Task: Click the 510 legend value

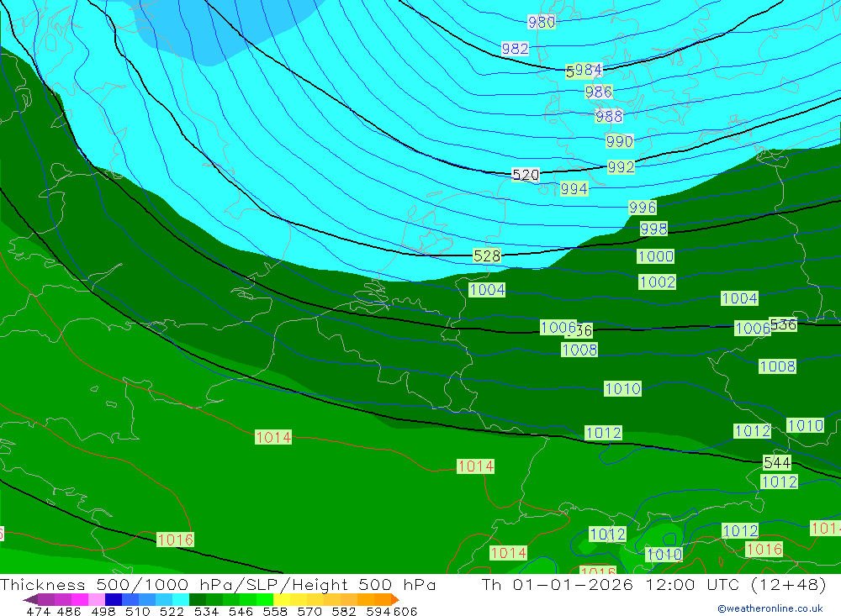Action: pyautogui.click(x=137, y=612)
